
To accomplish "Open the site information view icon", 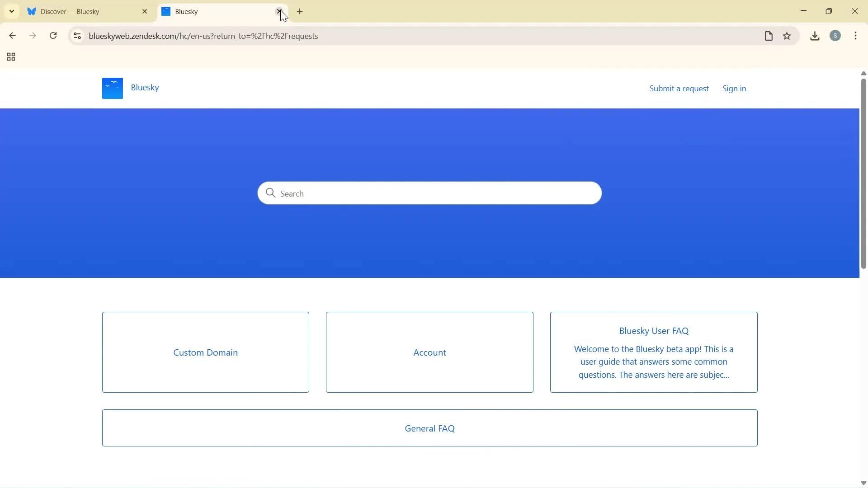I will click(x=77, y=36).
